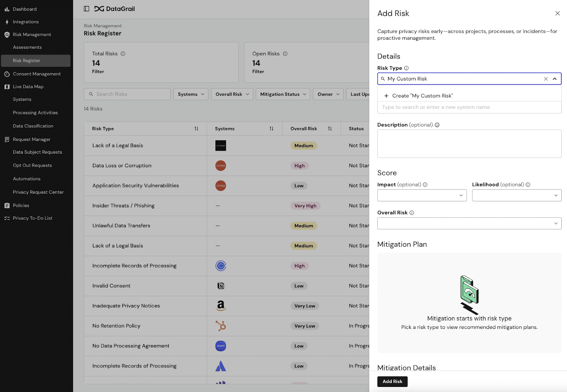Open Assessments in the sidebar
The image size is (567, 392).
(27, 47)
